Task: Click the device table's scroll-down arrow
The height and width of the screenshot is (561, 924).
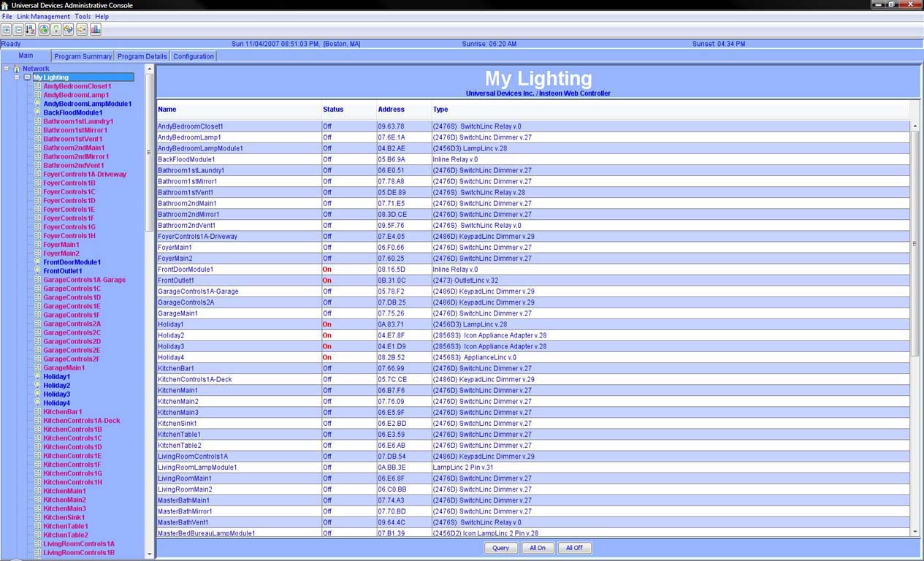Action: (915, 533)
